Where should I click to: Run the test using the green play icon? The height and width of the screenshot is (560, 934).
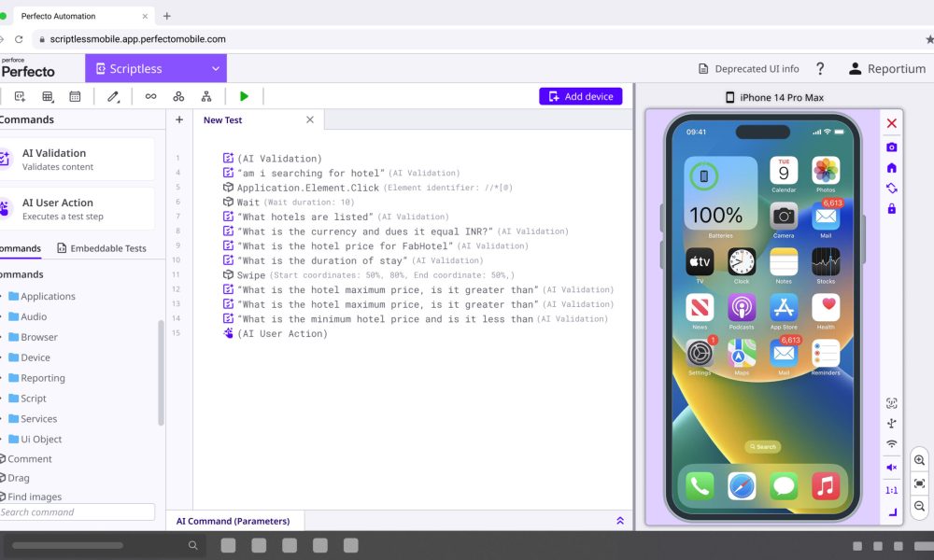[245, 95]
